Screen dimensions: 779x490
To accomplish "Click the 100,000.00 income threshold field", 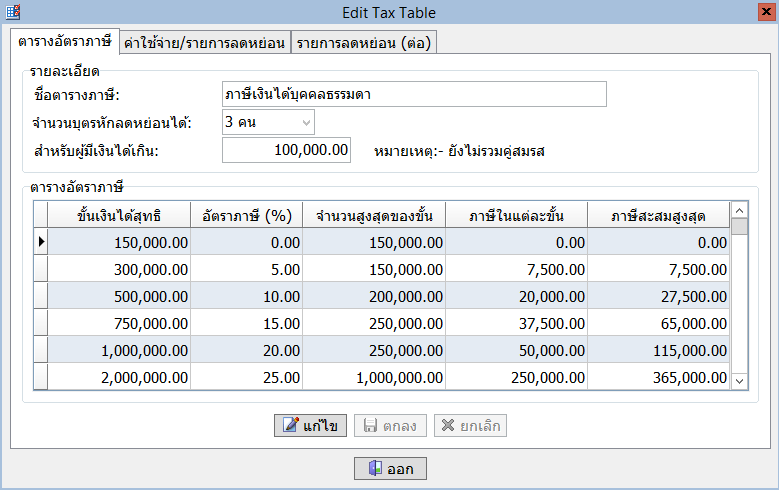I will pos(287,150).
